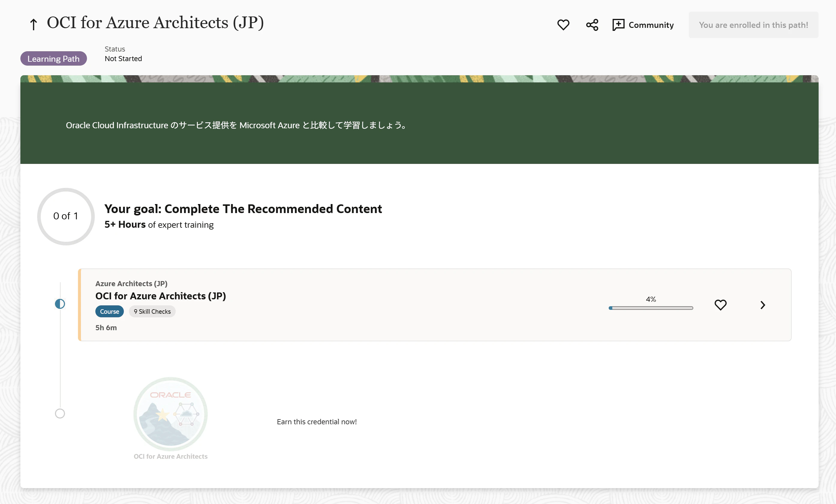Click the 'Azure Architects (JP)' subtitle on card
This screenshot has width=836, height=504.
[131, 283]
